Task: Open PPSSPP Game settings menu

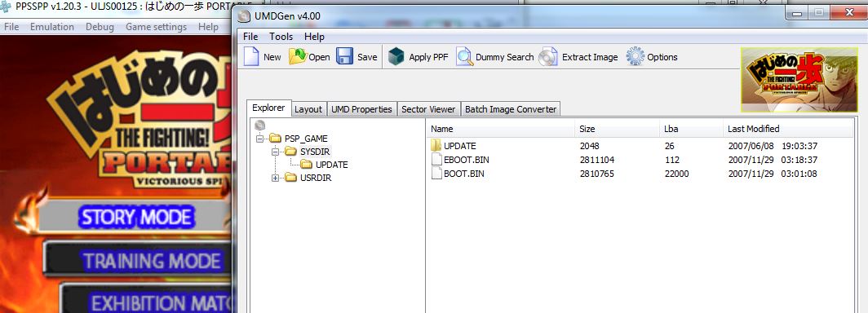Action: tap(156, 27)
